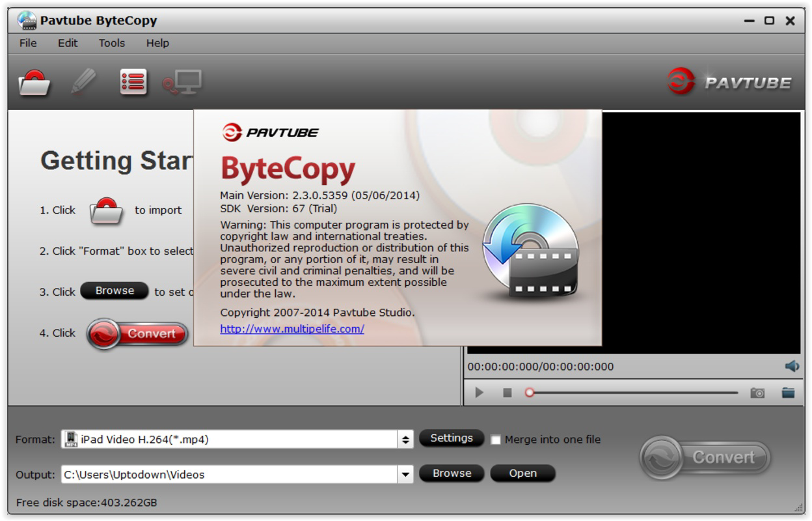Click Browse button next to Output path

coord(452,473)
